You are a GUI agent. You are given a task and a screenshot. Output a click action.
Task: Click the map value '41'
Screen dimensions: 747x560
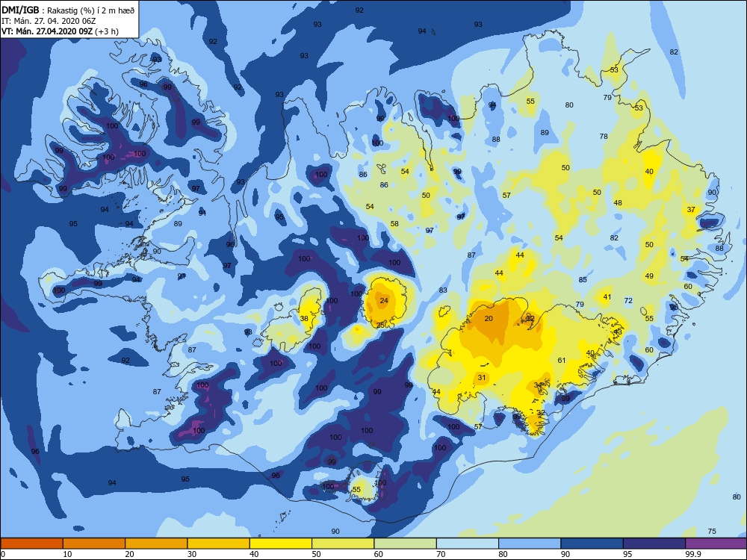[607, 296]
